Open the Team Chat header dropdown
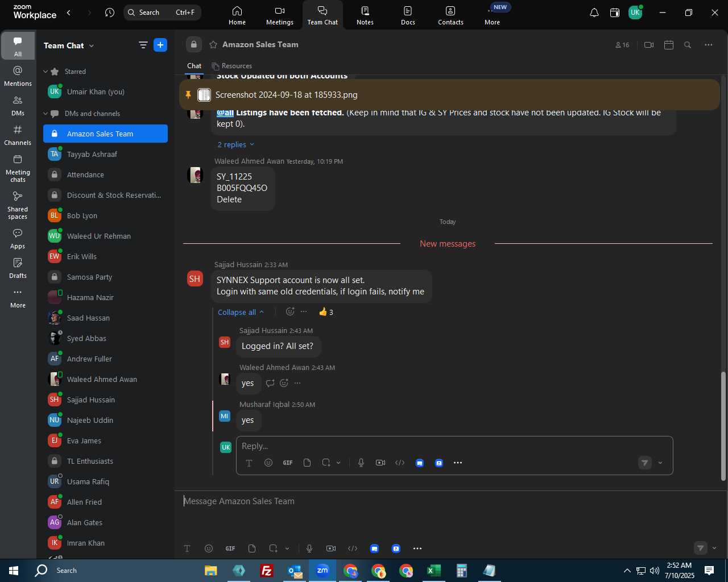The height and width of the screenshot is (582, 728). 92,45
